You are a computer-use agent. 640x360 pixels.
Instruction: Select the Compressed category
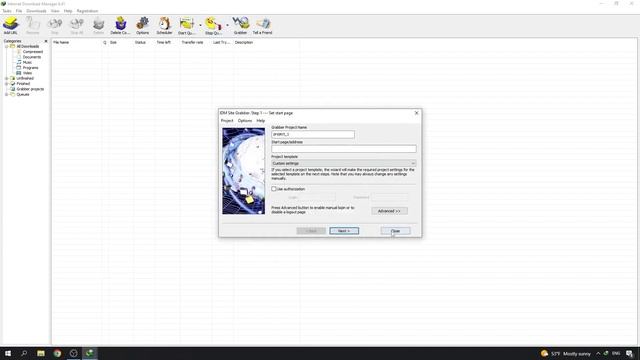(33, 52)
